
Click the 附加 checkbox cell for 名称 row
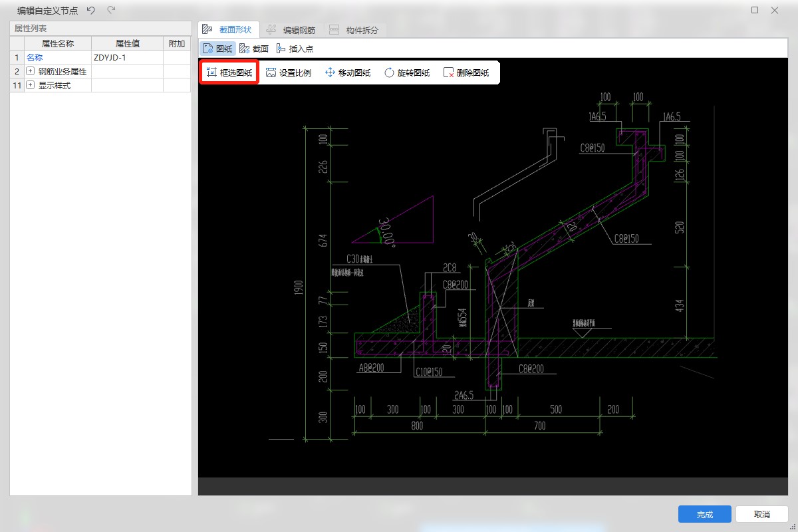coord(177,58)
